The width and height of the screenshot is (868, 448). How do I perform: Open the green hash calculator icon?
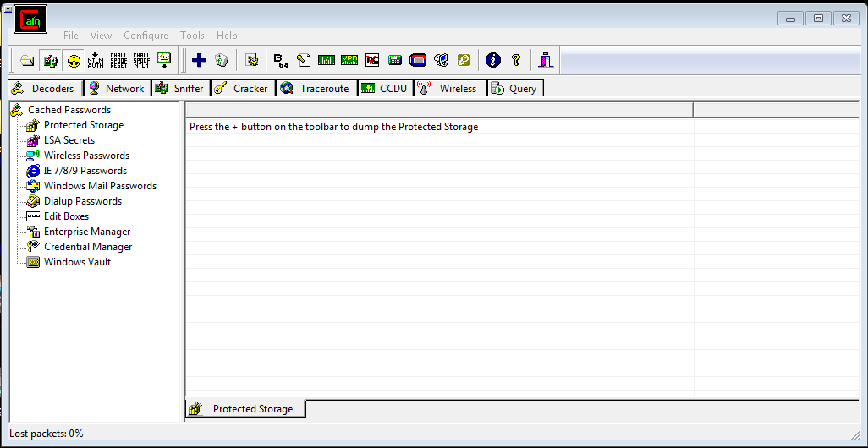pyautogui.click(x=395, y=60)
